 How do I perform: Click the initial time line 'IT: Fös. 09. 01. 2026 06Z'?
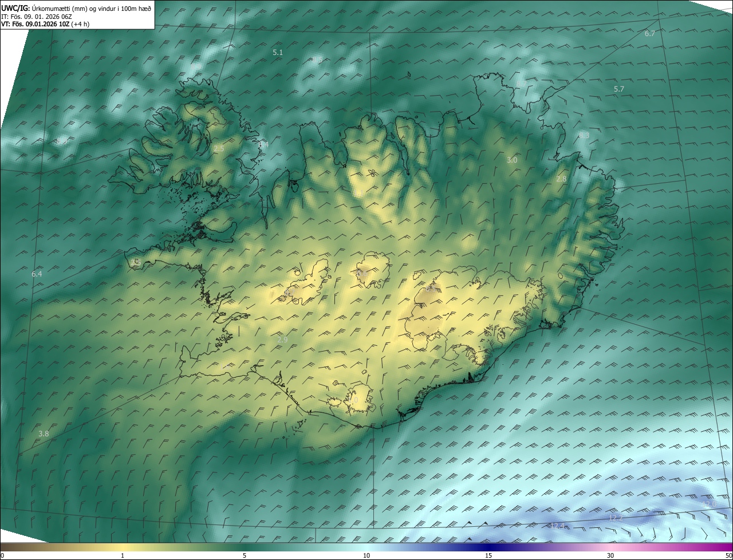click(36, 16)
